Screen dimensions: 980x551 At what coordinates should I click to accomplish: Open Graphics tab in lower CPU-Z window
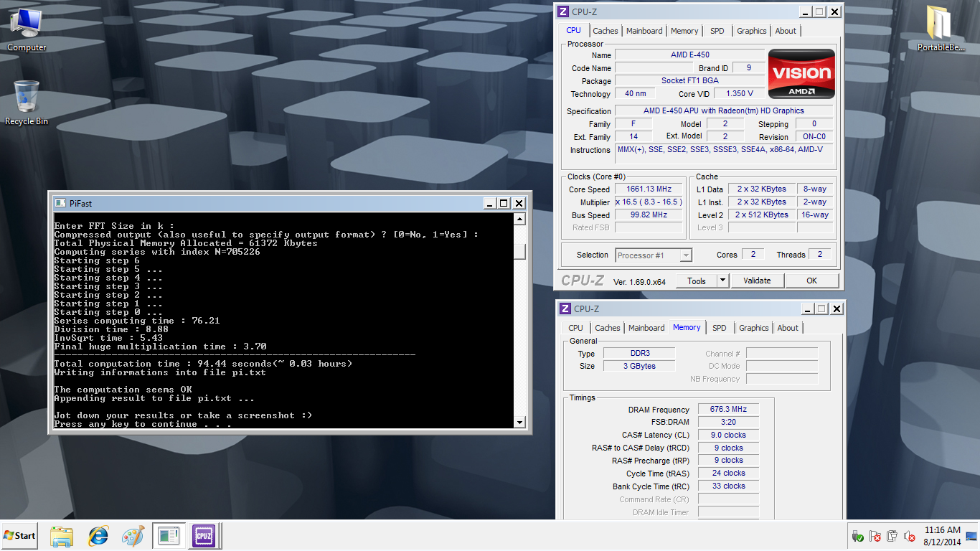pyautogui.click(x=754, y=328)
